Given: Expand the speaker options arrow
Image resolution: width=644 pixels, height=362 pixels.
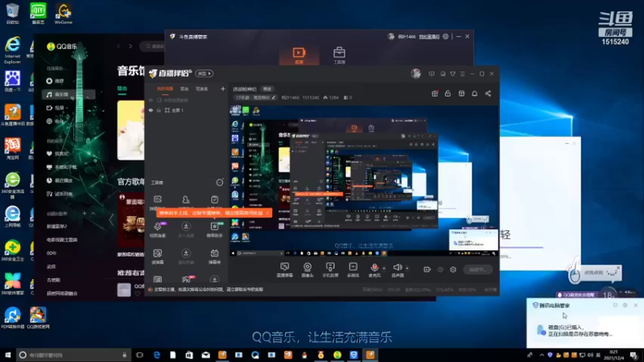Looking at the screenshot, I should click(x=407, y=269).
